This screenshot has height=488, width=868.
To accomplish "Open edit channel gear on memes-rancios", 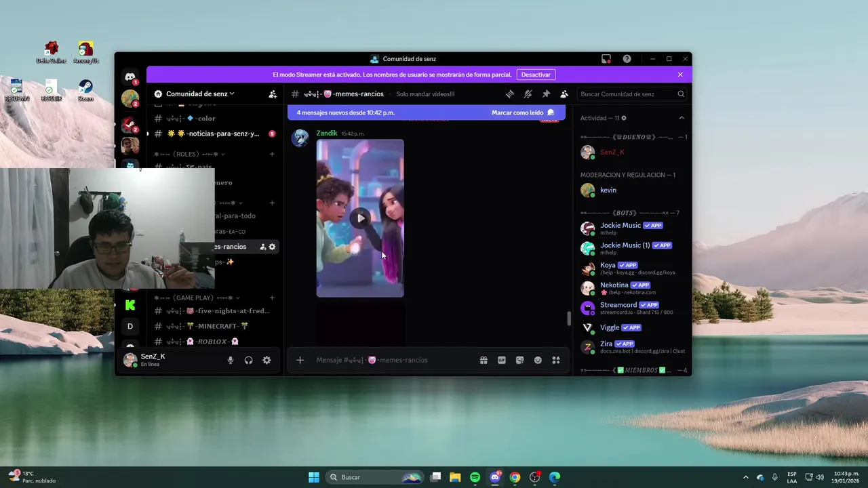I will coord(272,247).
